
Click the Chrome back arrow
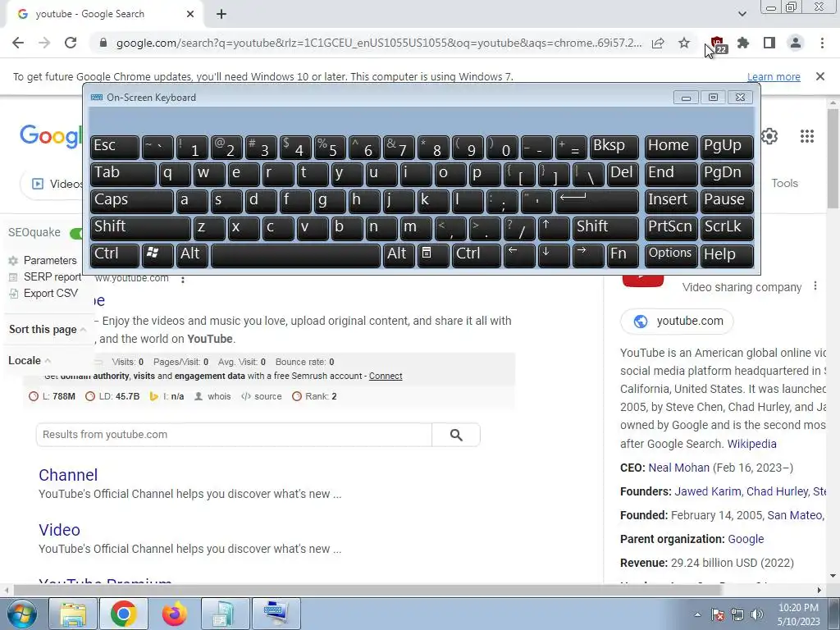[18, 43]
